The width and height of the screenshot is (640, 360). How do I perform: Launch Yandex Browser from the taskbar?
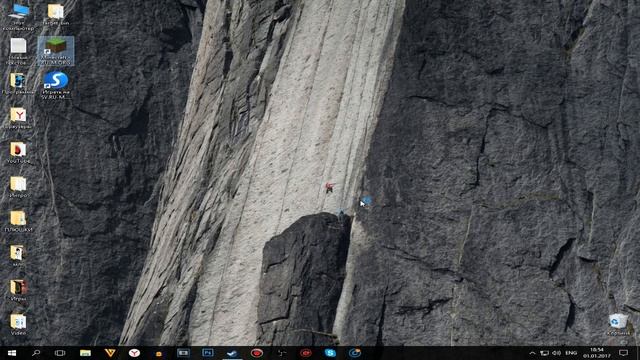click(134, 353)
